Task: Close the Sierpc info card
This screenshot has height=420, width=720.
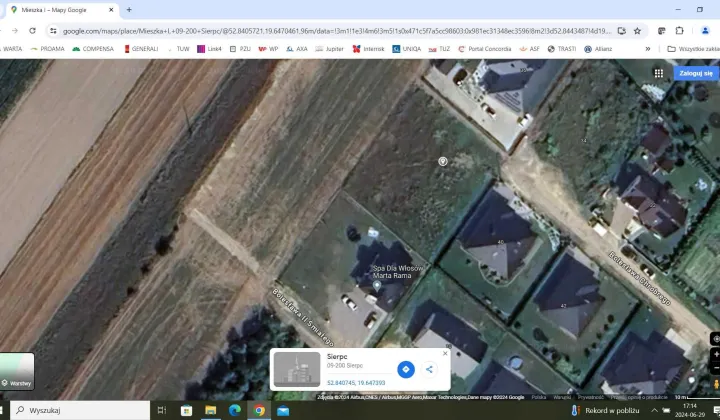Action: [444, 353]
